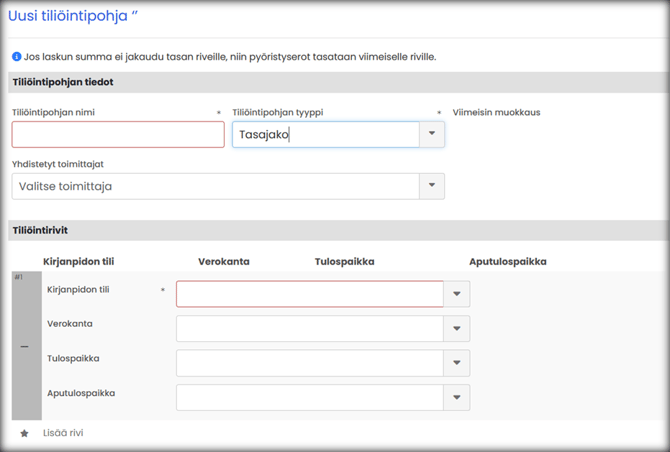Click the Verokanta column header
Image resolution: width=670 pixels, height=452 pixels.
[223, 262]
